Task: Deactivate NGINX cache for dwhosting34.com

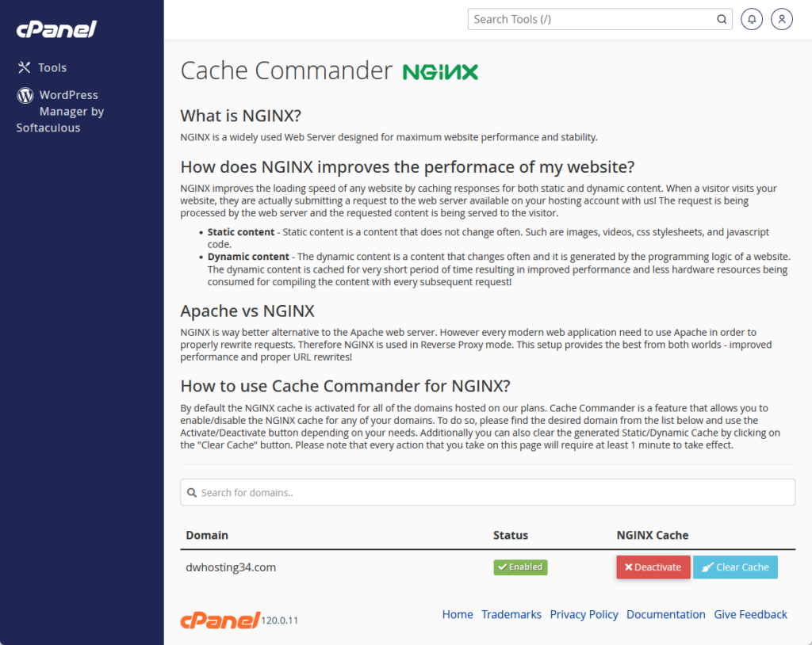Action: 653,567
